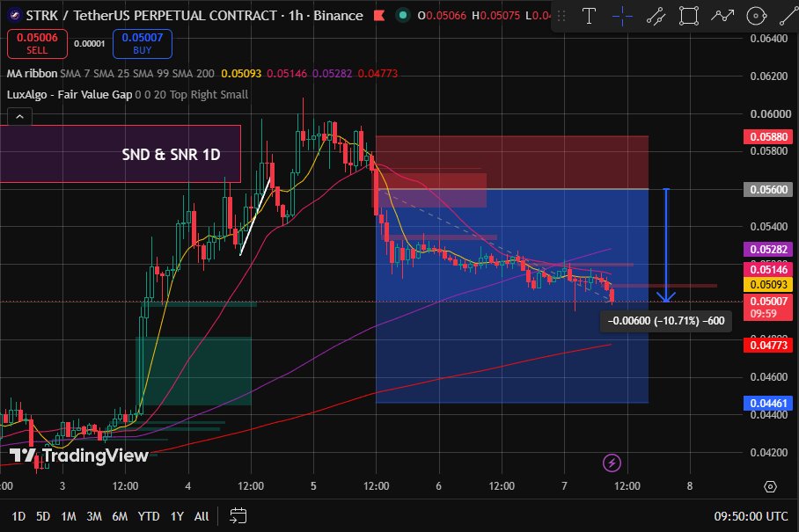Screen dimensions: 799x532
Task: Click the BUY 0.05007 button
Action: 143,44
